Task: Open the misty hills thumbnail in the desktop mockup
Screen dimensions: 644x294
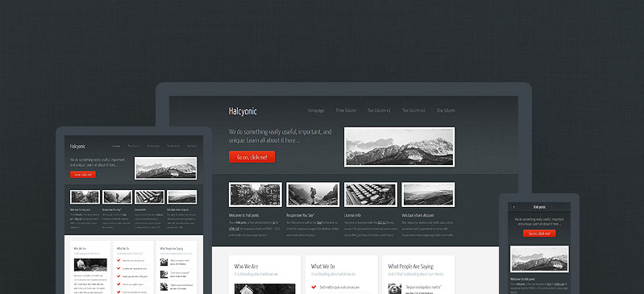Action: 428,194
